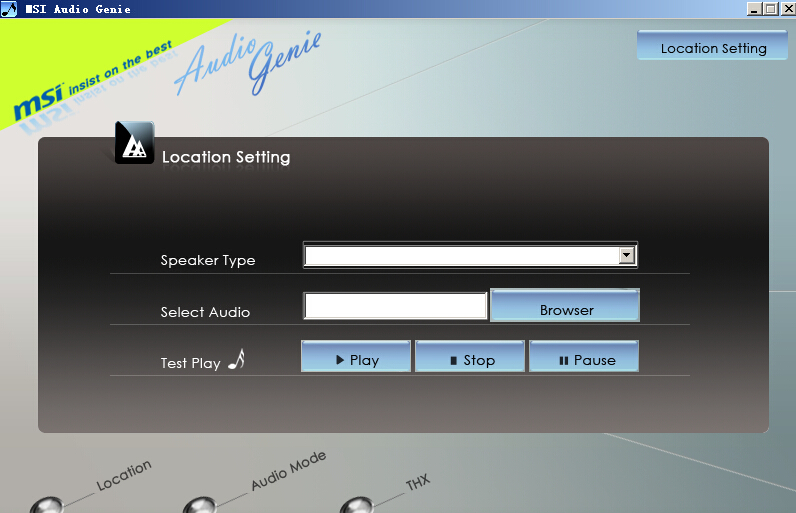This screenshot has width=796, height=513.
Task: Click the Speaker Type label text
Action: coord(208,261)
